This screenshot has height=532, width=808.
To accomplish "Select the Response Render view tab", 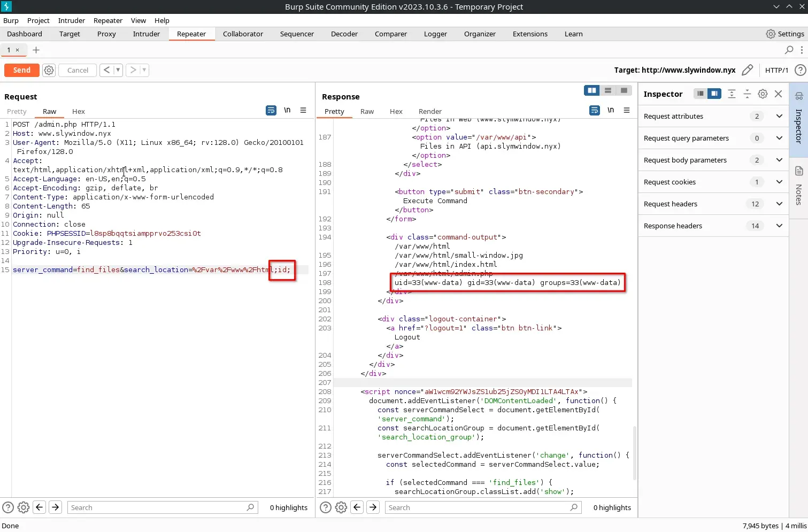I will coord(430,111).
